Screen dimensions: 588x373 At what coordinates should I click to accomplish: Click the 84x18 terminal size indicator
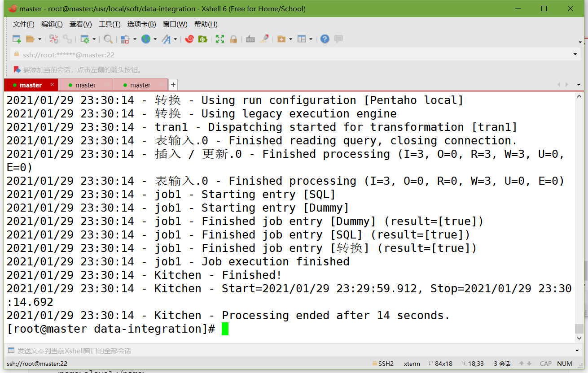441,364
